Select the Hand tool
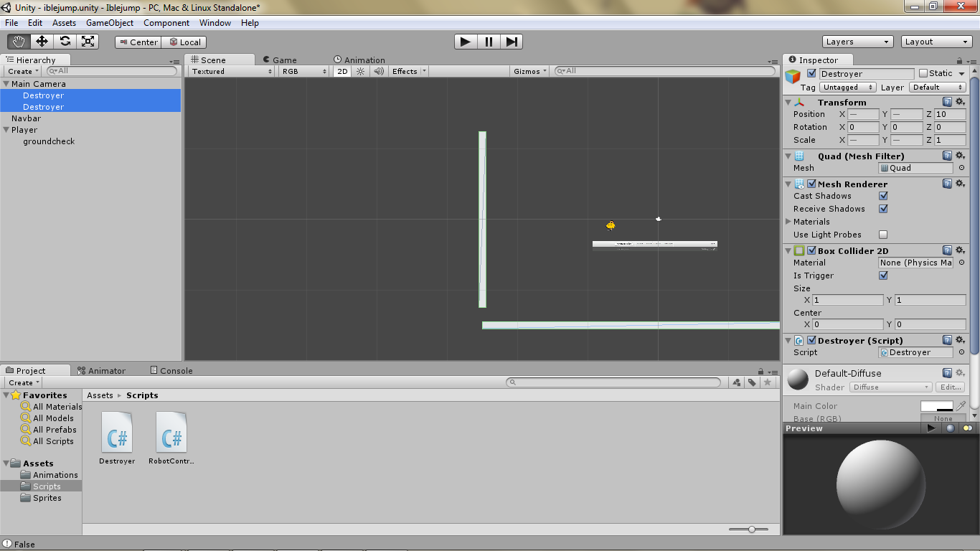Screen dimensions: 980x551 click(19, 42)
